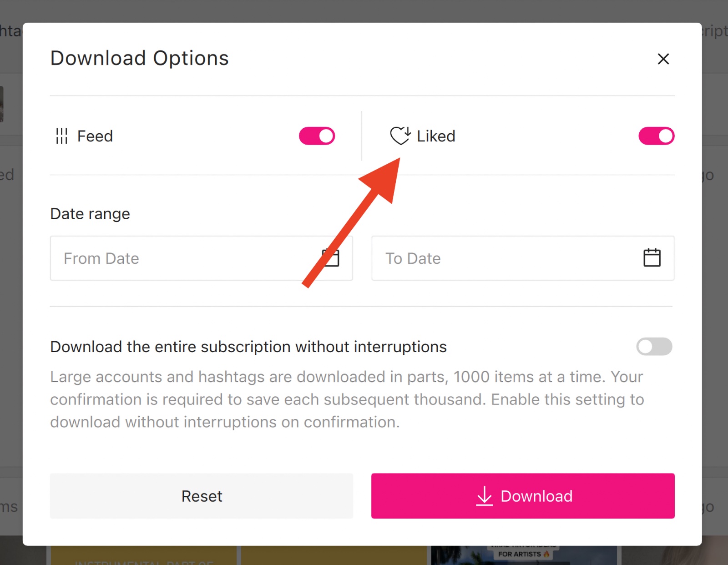Viewport: 728px width, 565px height.
Task: Open the To Date calendar picker icon
Action: (x=652, y=257)
